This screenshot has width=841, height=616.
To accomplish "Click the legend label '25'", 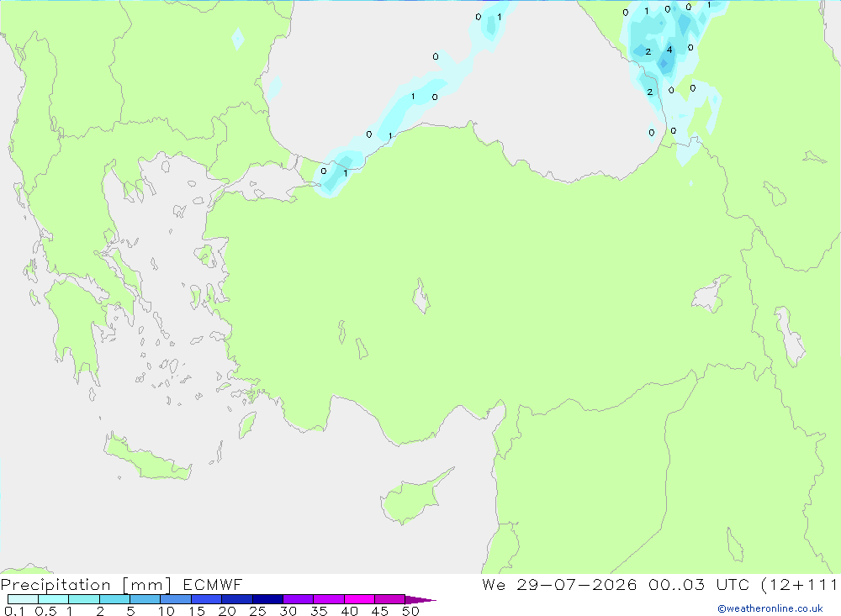I will pyautogui.click(x=257, y=611).
